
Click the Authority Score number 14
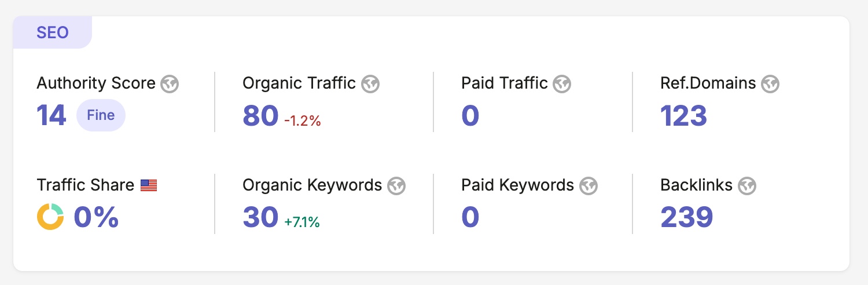point(52,115)
